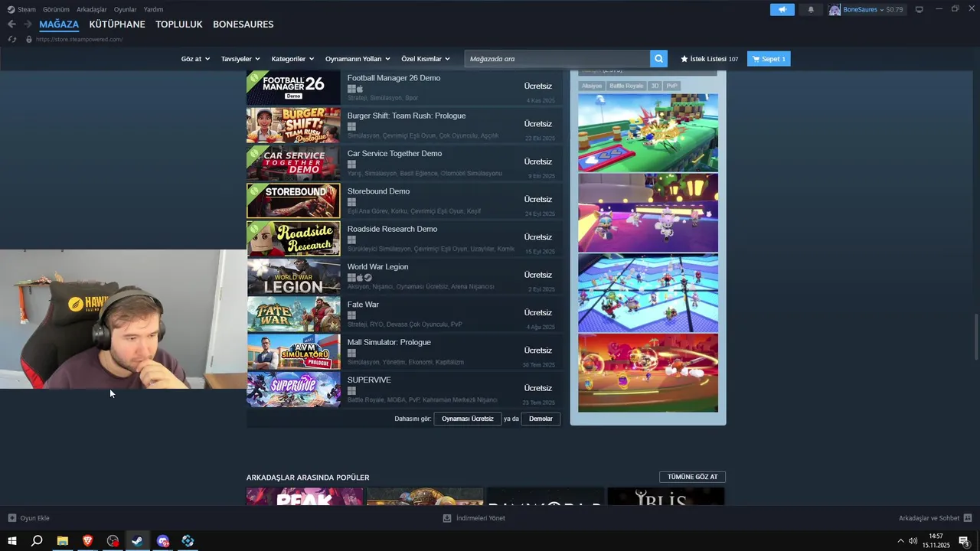Select Mall Simulator: Prologue title

coord(389,342)
